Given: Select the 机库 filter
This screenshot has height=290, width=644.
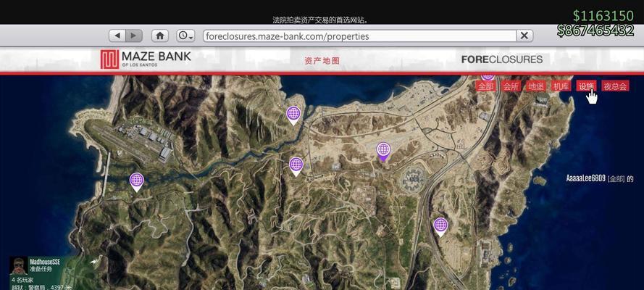Looking at the screenshot, I should [x=561, y=86].
